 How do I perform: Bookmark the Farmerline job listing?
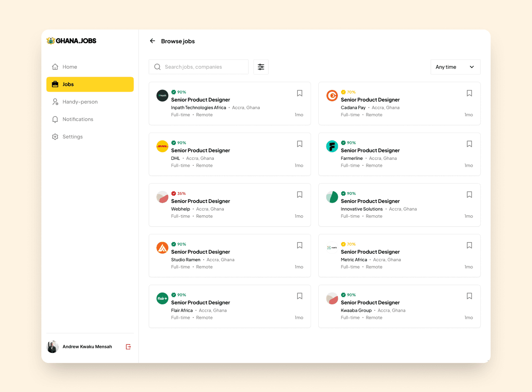pos(469,144)
